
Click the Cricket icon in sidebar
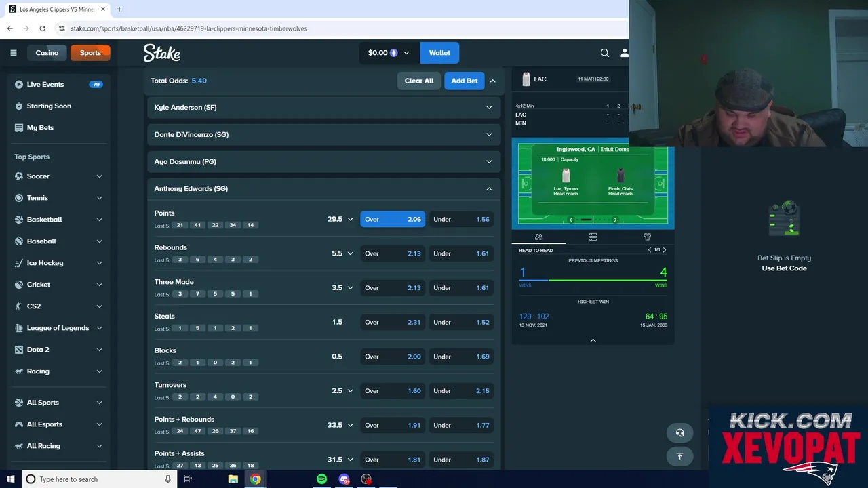click(19, 285)
